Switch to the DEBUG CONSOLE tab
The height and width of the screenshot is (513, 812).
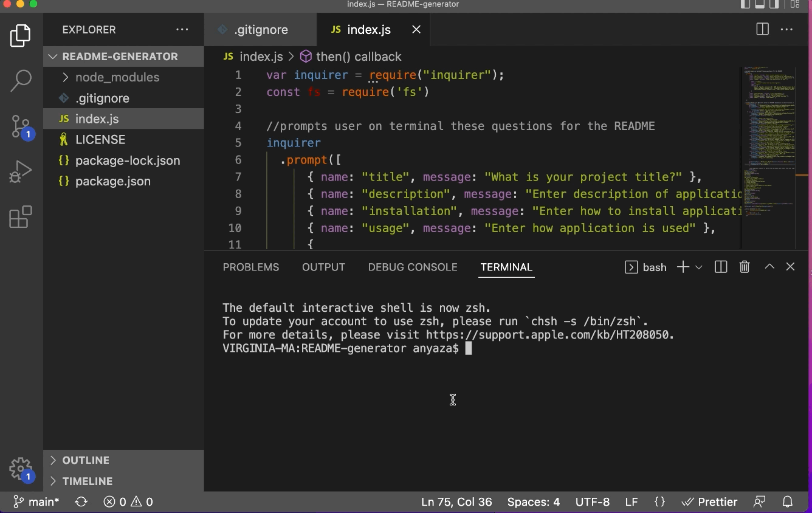(413, 267)
